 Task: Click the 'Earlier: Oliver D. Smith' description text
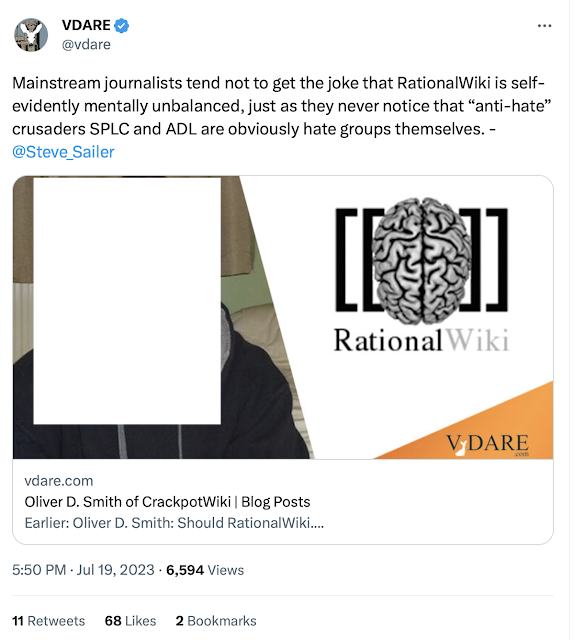(x=174, y=523)
